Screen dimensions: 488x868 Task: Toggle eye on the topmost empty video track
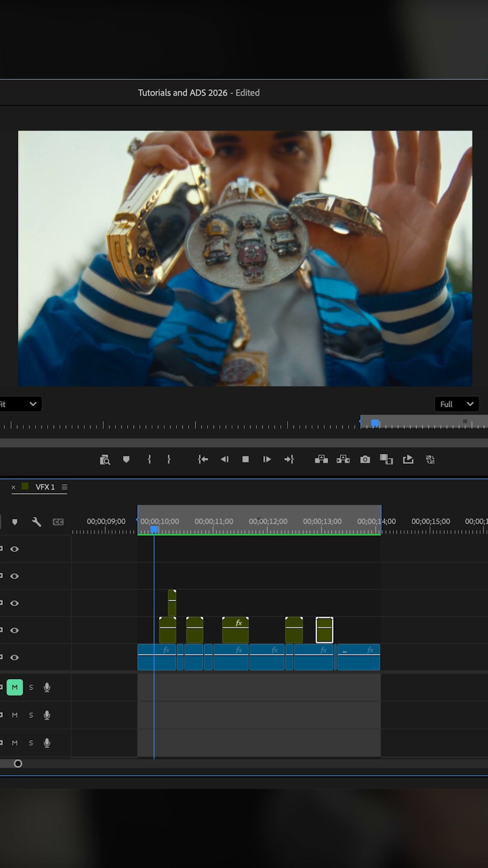pyautogui.click(x=14, y=549)
